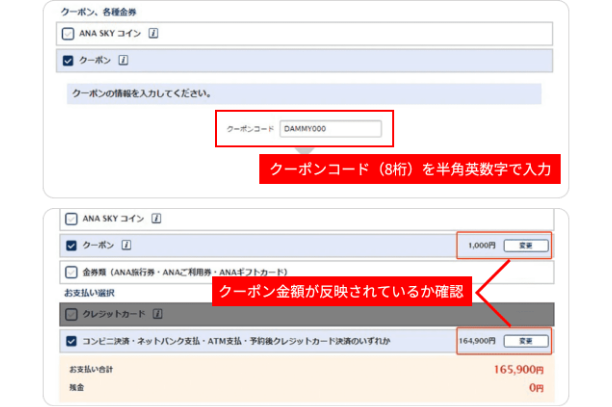Viewport: 612px width, 407px height.
Task: Select the クレジットカード payment checkbox
Action: (x=71, y=315)
